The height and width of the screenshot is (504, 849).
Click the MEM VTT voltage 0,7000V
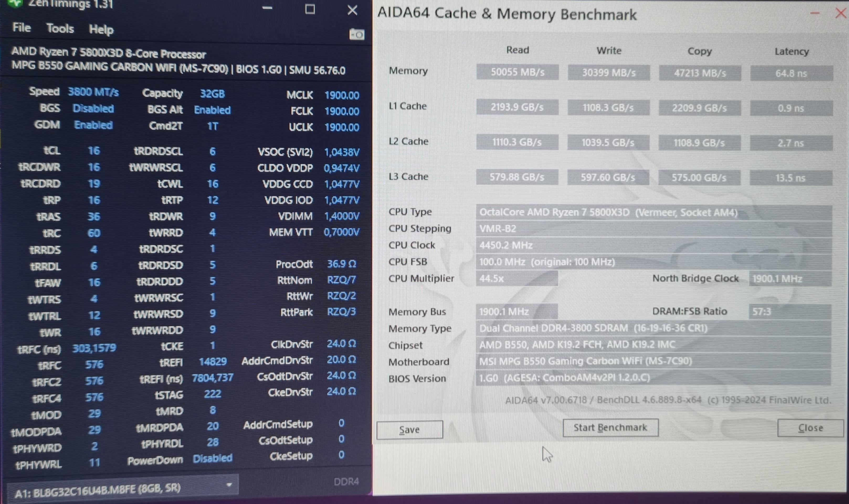[x=341, y=232]
